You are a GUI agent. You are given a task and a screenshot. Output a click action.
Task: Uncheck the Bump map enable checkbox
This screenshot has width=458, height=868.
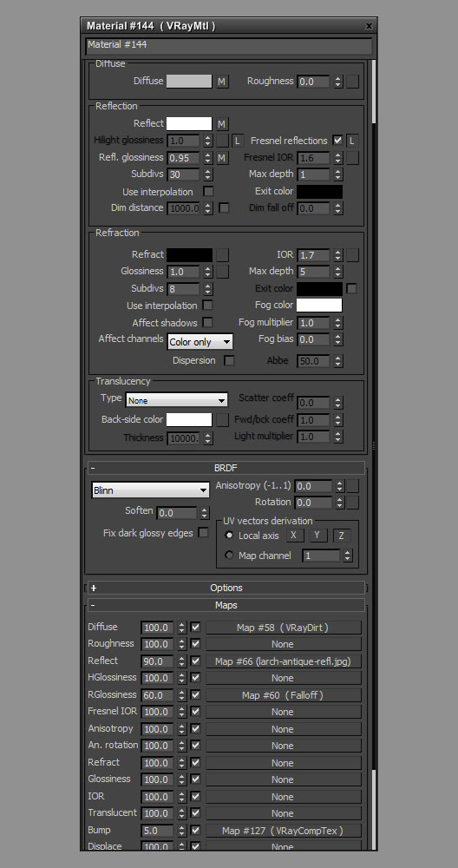click(x=194, y=831)
